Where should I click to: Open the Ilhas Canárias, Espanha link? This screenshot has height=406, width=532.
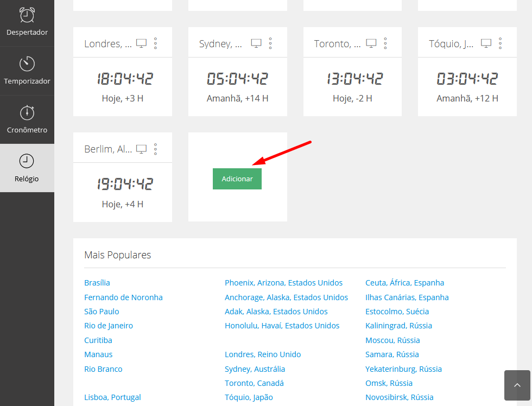(x=407, y=297)
